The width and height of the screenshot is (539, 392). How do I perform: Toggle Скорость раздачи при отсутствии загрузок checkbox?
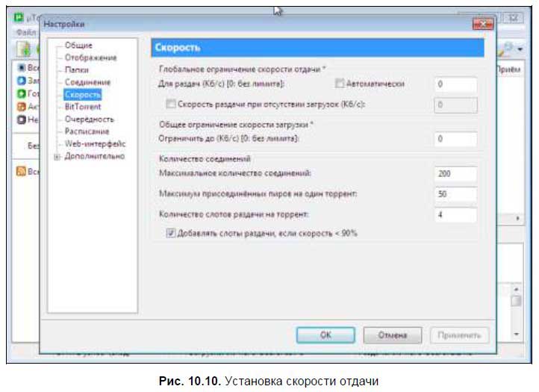click(170, 104)
